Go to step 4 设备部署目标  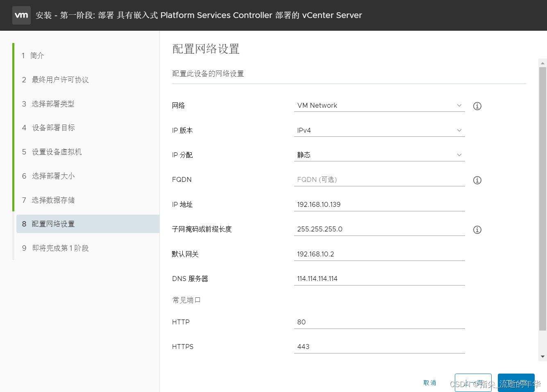pos(48,128)
